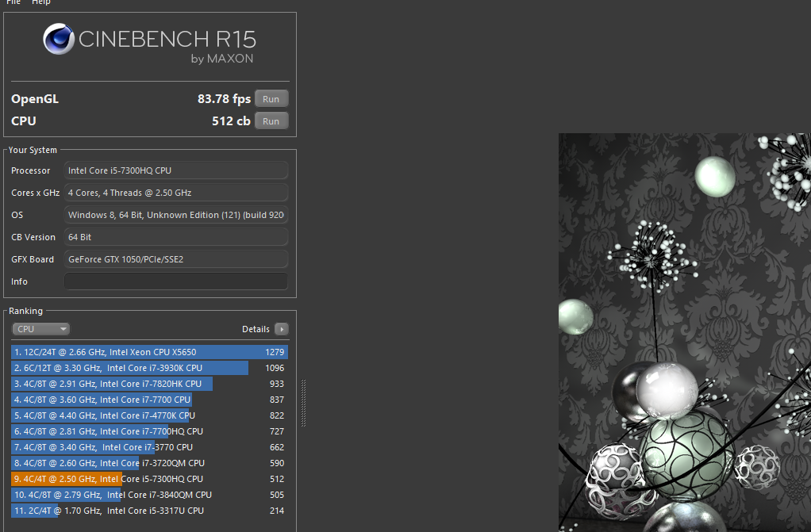
Task: Open the Help menu
Action: point(40,2)
